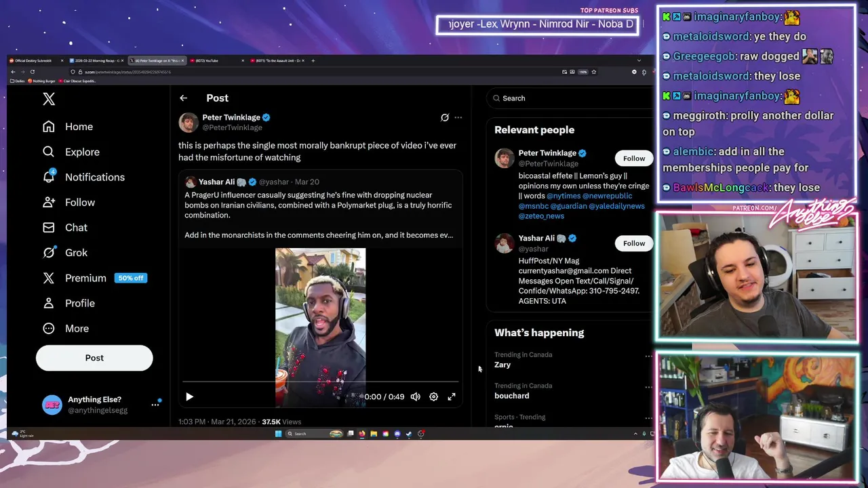This screenshot has height=488, width=868.
Task: Open Profile in X sidebar
Action: (x=68, y=303)
